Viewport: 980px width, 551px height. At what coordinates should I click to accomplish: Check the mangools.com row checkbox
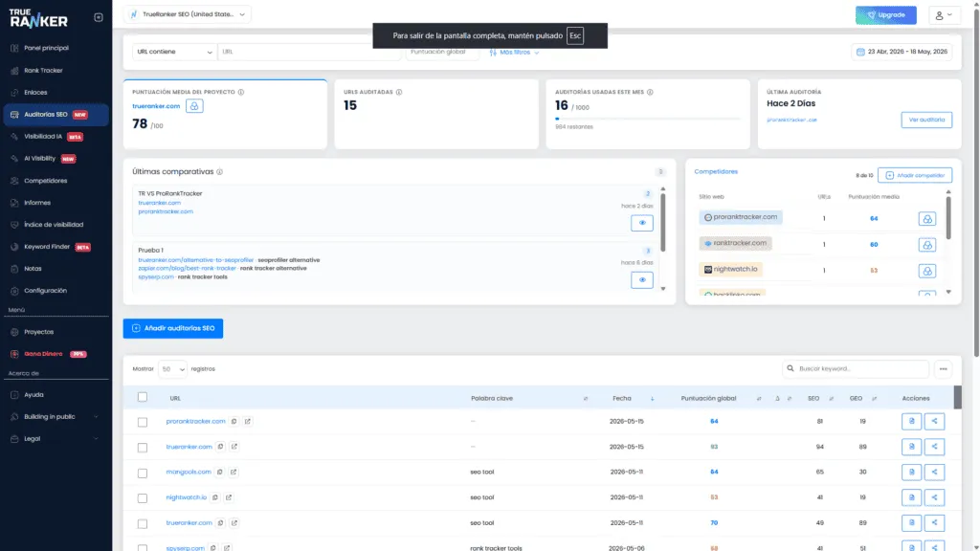pyautogui.click(x=143, y=473)
